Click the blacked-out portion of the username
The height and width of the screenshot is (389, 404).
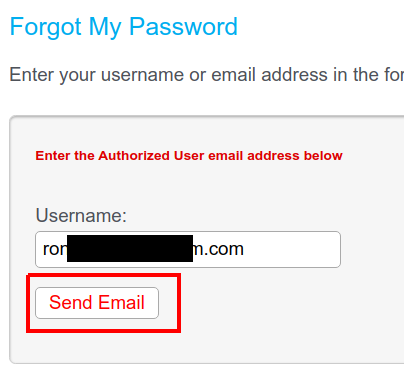click(130, 248)
